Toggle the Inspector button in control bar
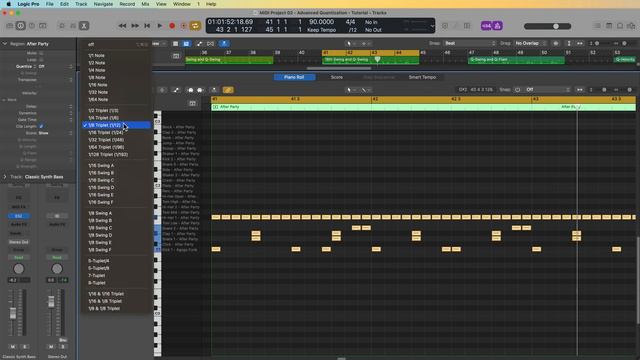Screen dimensions: 640x360 [x=20, y=26]
